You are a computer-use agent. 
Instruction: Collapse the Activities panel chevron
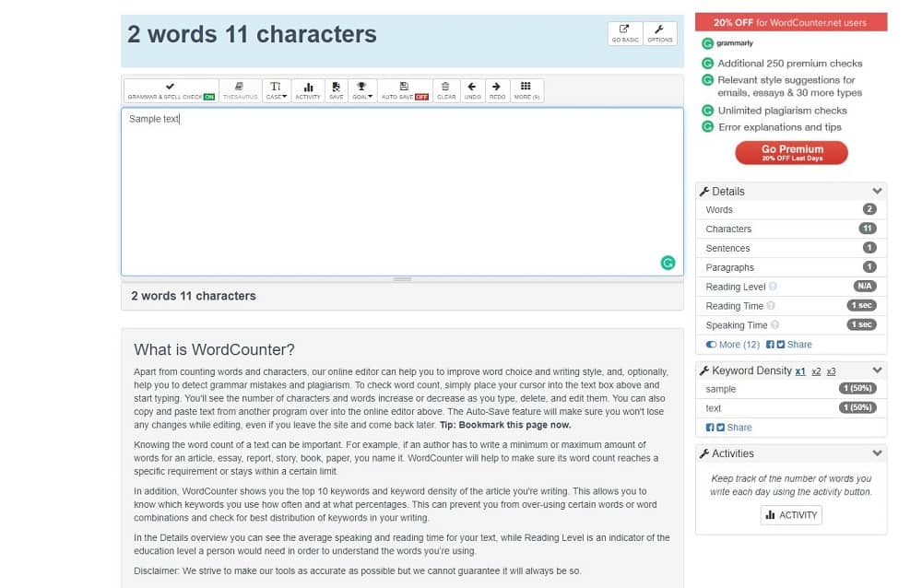[x=877, y=453]
